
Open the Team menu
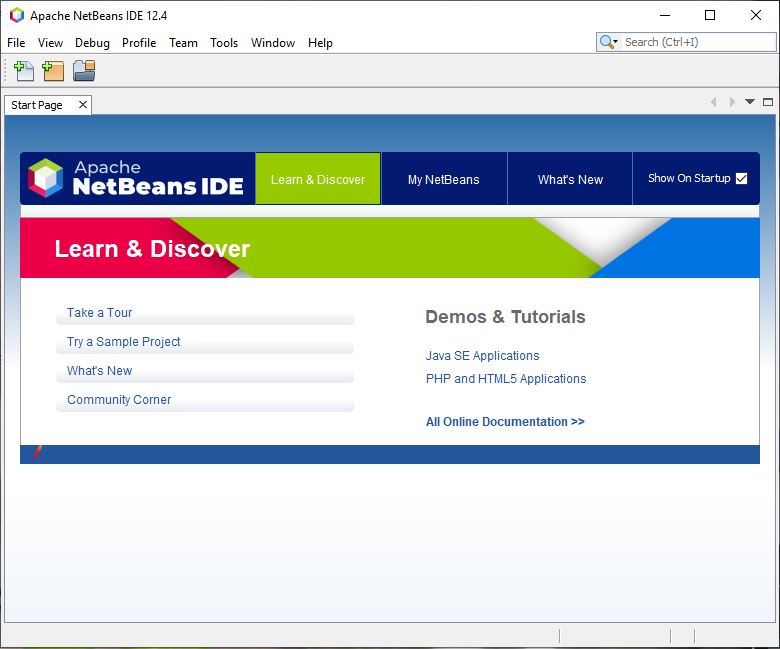tap(183, 43)
